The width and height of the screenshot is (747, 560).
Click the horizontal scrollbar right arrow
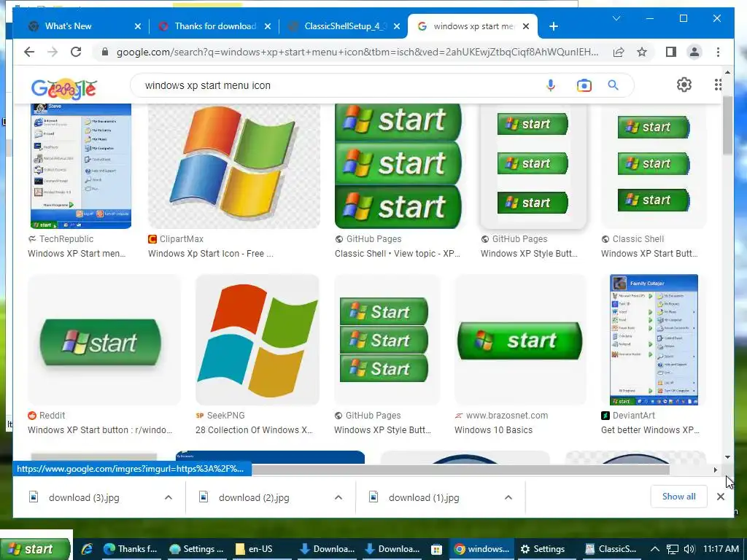(x=715, y=470)
